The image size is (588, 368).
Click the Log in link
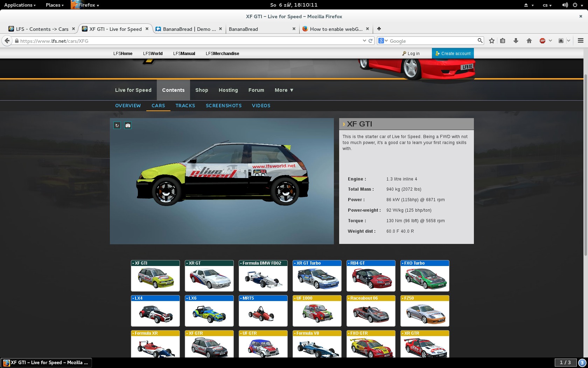click(x=411, y=54)
